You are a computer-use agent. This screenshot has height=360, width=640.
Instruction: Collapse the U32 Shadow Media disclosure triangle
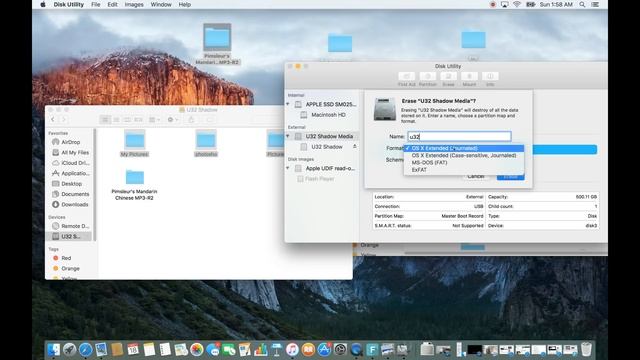288,136
